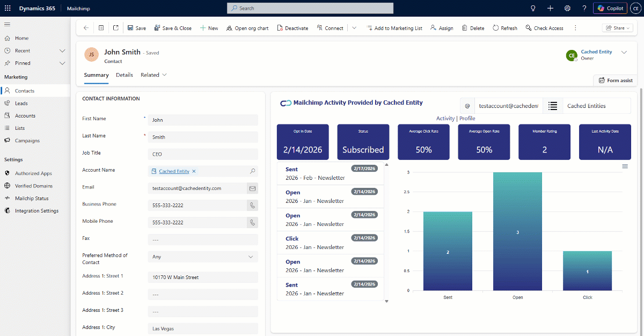The width and height of the screenshot is (644, 336).
Task: Click the list icon beside Cached Entities
Action: coord(553,106)
